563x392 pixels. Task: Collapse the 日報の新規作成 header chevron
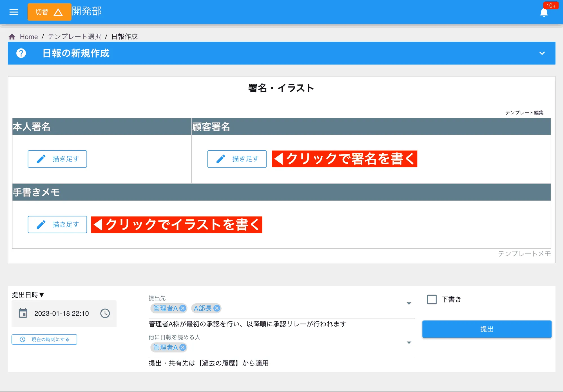pos(541,53)
